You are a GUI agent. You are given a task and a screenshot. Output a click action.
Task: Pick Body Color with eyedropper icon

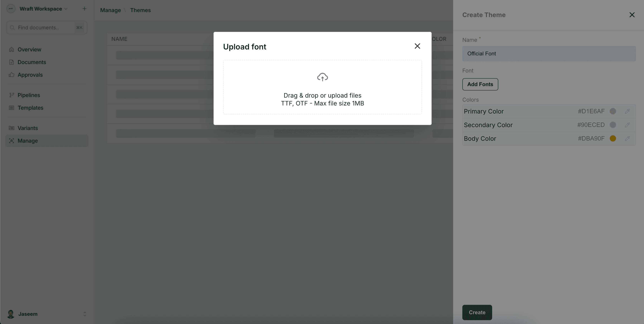click(x=627, y=139)
